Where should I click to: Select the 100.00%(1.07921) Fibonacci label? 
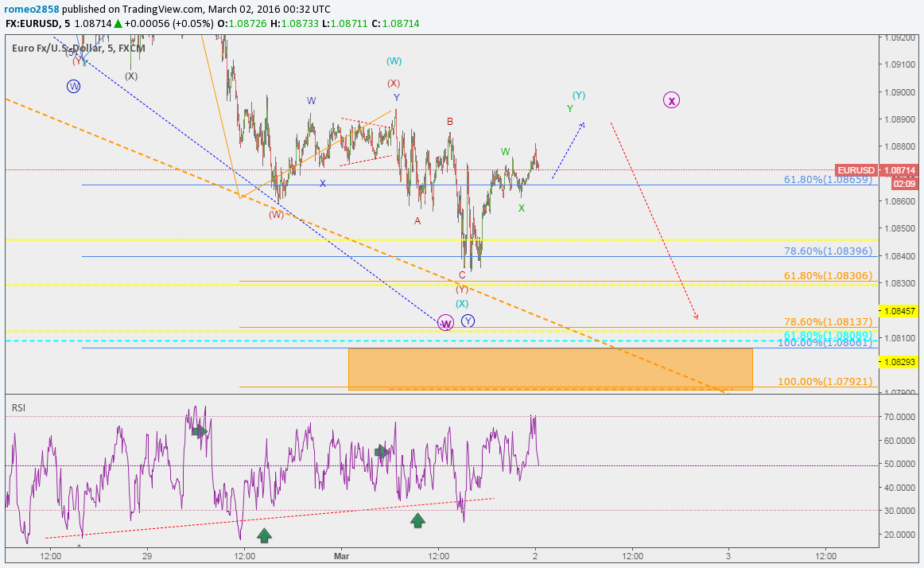point(825,381)
